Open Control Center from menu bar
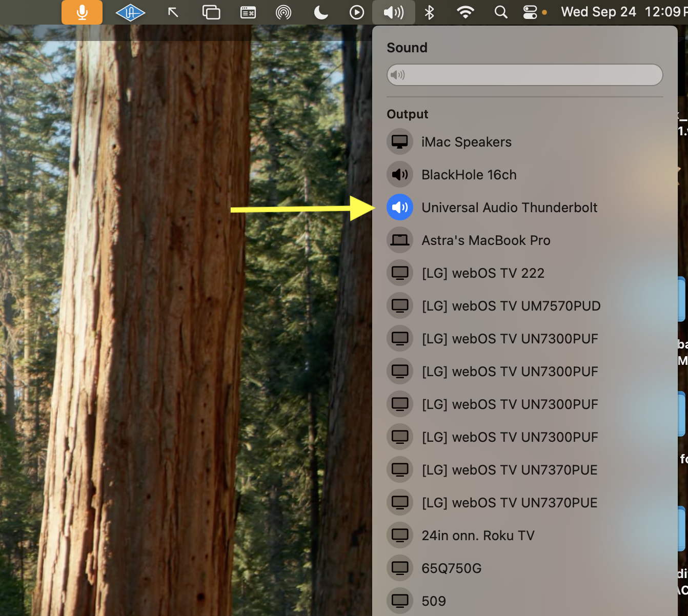Screen dimensions: 688x616 pyautogui.click(x=530, y=12)
